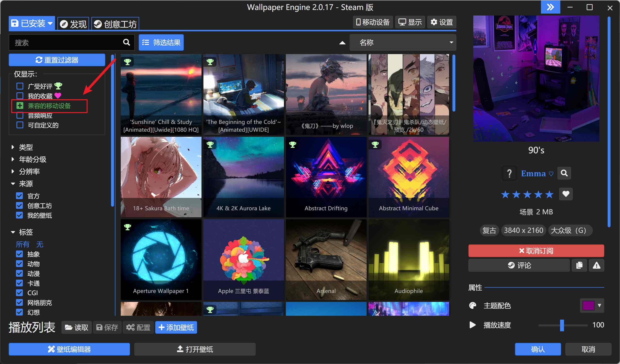Open the 已安装 tab dropdown arrow

[50, 23]
